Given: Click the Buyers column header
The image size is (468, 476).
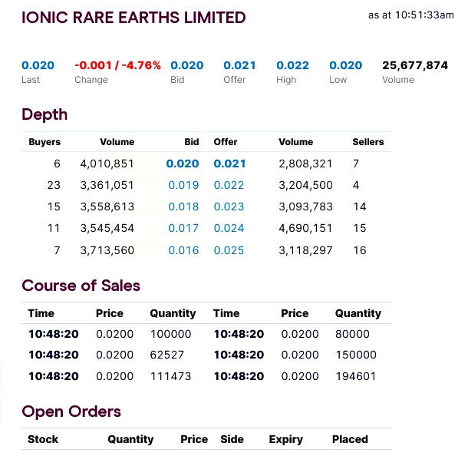Looking at the screenshot, I should [44, 142].
